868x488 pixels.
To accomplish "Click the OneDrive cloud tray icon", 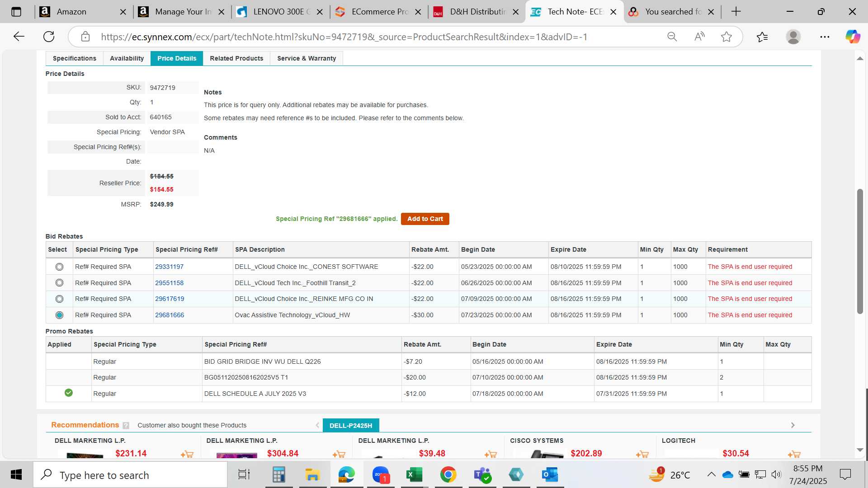I will point(727,474).
